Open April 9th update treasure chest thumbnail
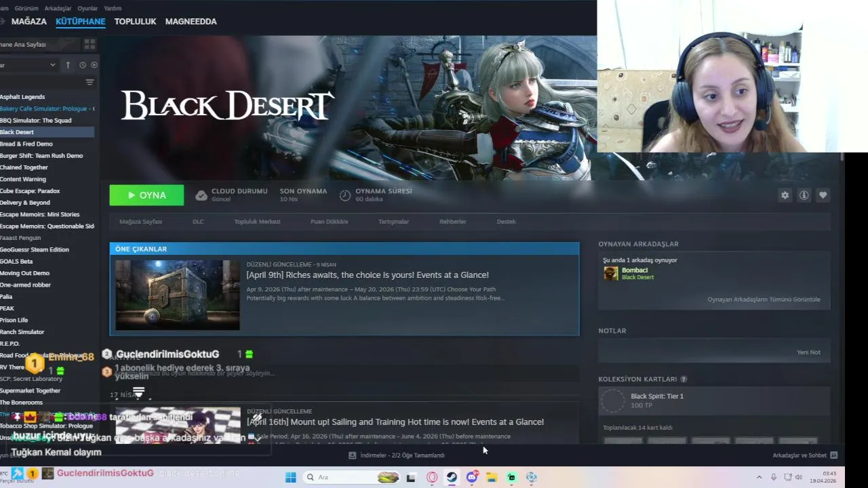Viewport: 868px width, 488px height. click(178, 295)
